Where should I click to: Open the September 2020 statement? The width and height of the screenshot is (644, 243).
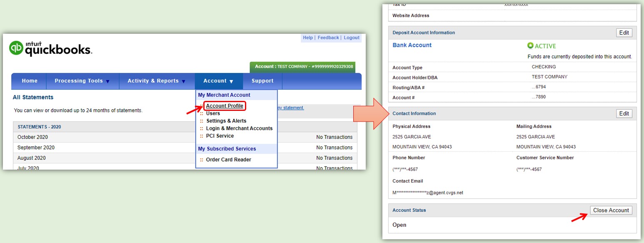[x=36, y=148]
